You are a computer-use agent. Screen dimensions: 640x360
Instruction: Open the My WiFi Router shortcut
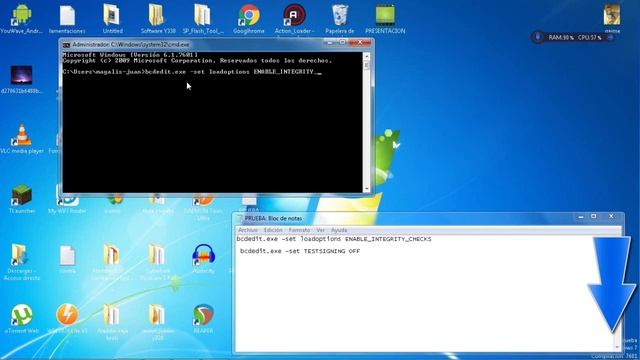coord(67,198)
